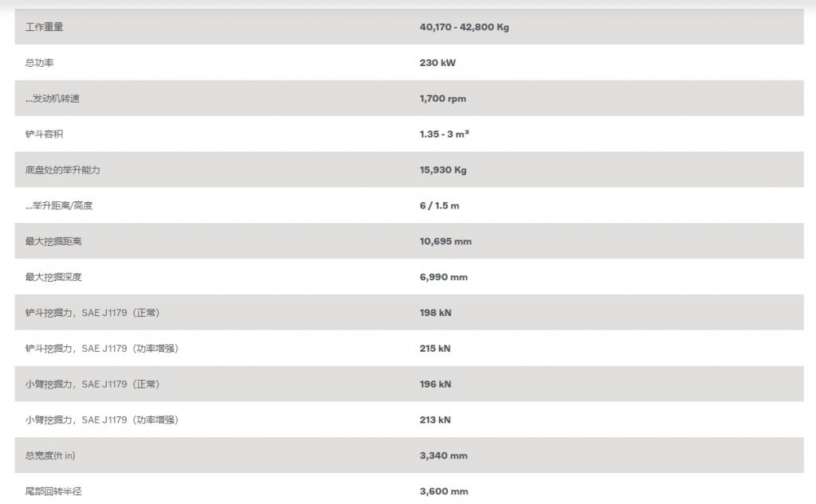Click the 40,170 - 42,800 Kg value

pos(465,27)
